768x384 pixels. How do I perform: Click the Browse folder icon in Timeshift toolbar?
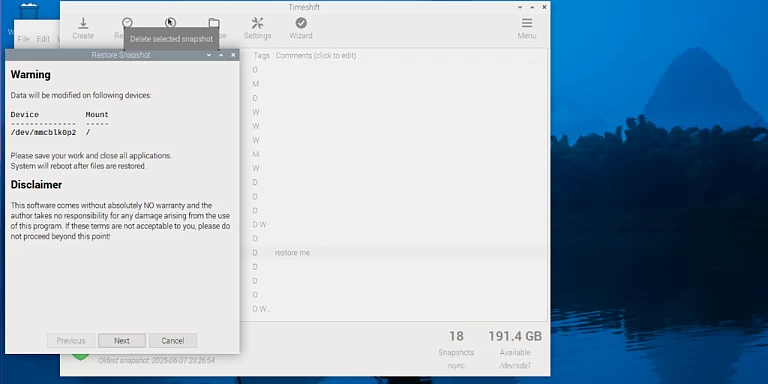point(214,23)
